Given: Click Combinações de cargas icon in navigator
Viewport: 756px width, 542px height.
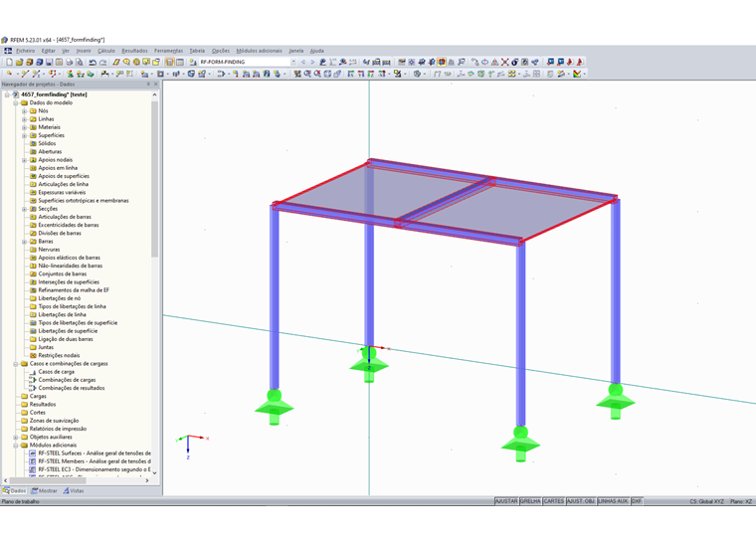Looking at the screenshot, I should [x=33, y=380].
